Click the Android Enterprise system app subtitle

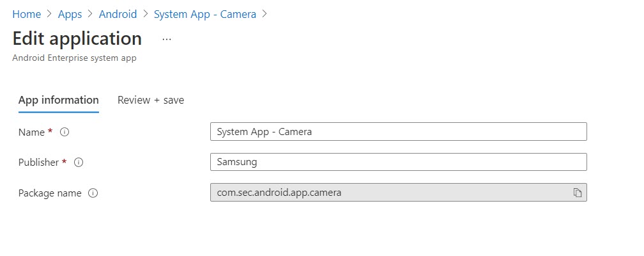pos(74,58)
